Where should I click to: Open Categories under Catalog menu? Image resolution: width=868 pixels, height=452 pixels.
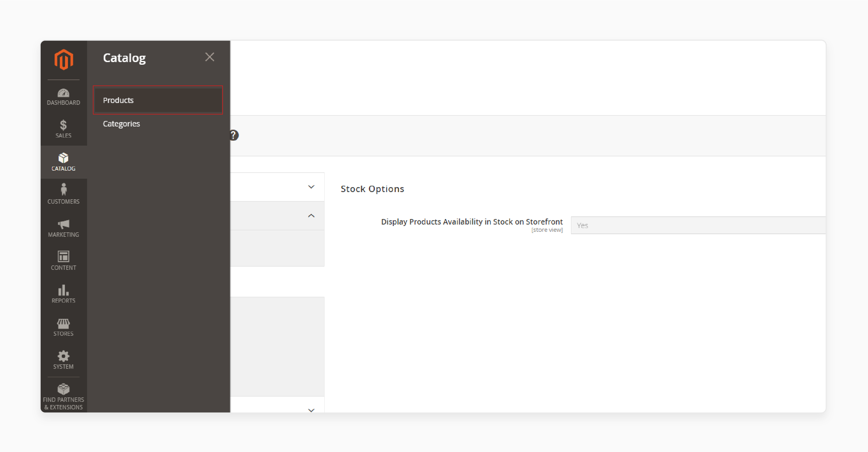coord(122,123)
